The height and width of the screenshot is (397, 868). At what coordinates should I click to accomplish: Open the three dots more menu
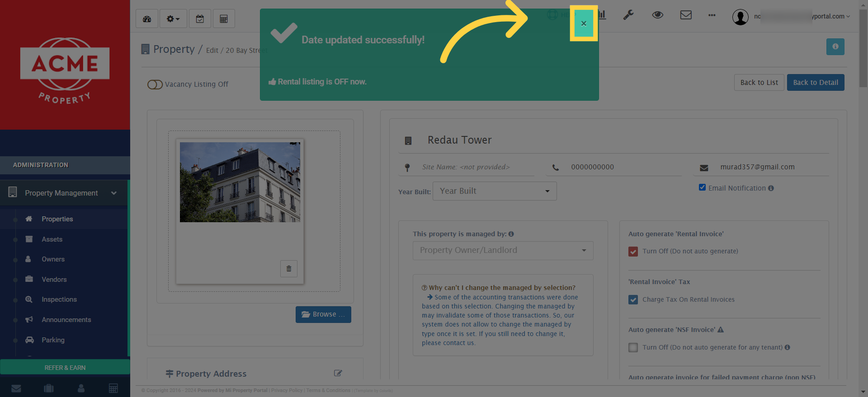pyautogui.click(x=712, y=15)
